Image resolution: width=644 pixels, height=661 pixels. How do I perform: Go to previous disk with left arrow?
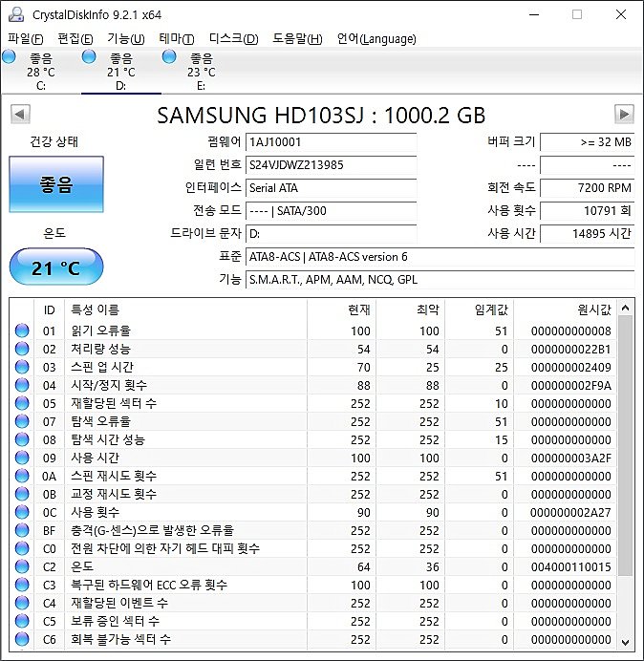20,115
